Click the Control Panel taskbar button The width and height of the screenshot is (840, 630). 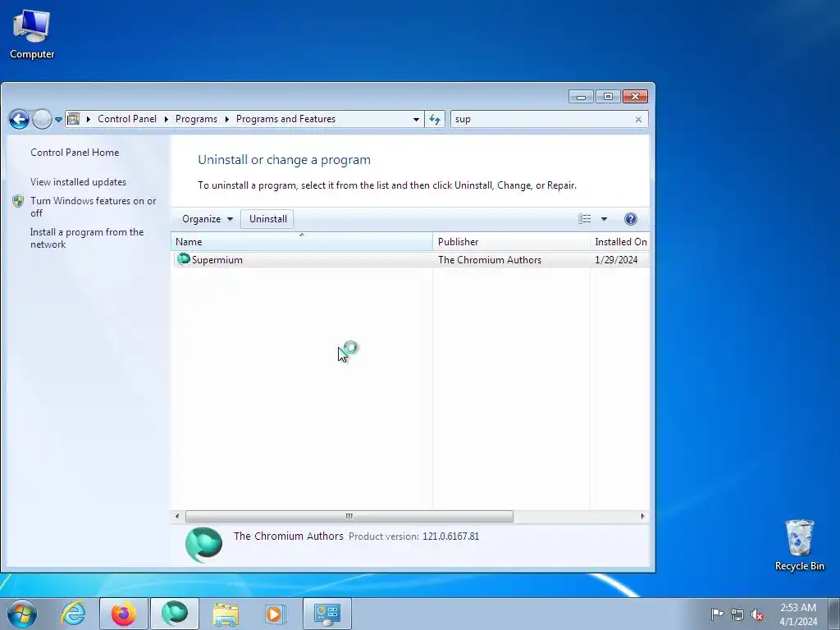pyautogui.click(x=327, y=614)
